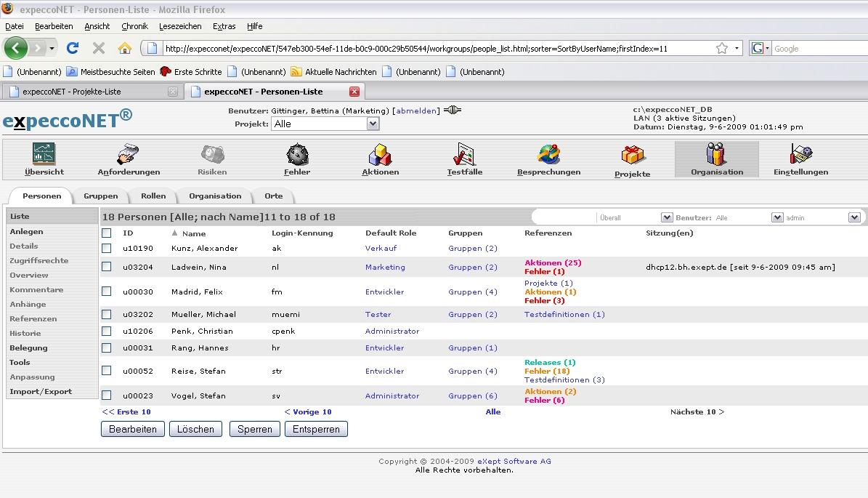868x498 pixels.
Task: Open the Projekt dropdown showing Alle
Action: [x=325, y=124]
